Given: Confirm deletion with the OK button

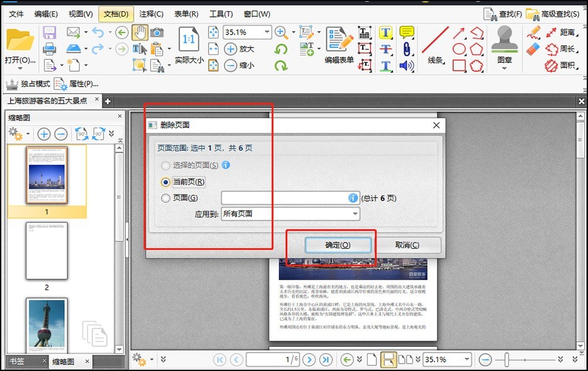Looking at the screenshot, I should coord(338,245).
